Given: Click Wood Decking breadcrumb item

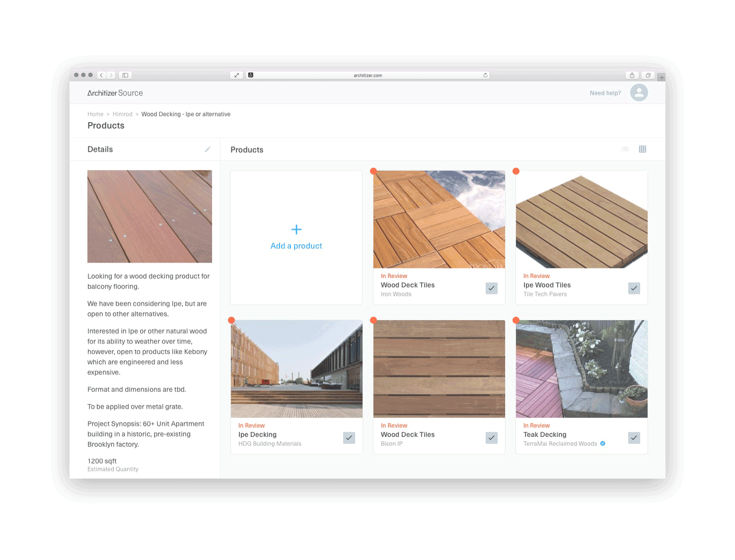Looking at the screenshot, I should [x=186, y=114].
